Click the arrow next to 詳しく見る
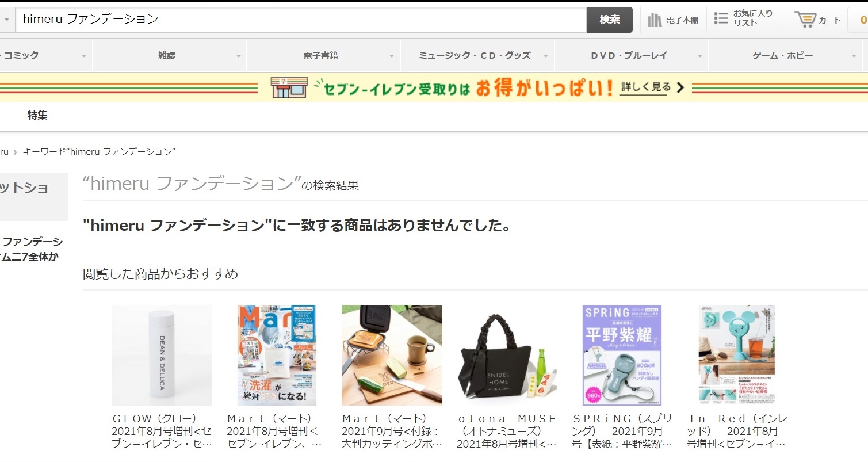 coord(680,87)
